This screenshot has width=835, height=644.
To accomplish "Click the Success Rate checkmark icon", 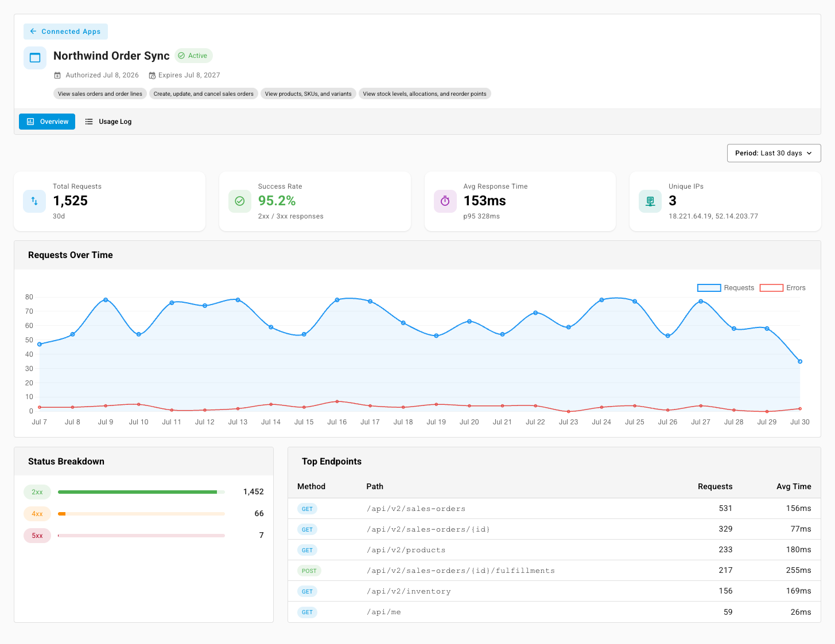I will 240,201.
